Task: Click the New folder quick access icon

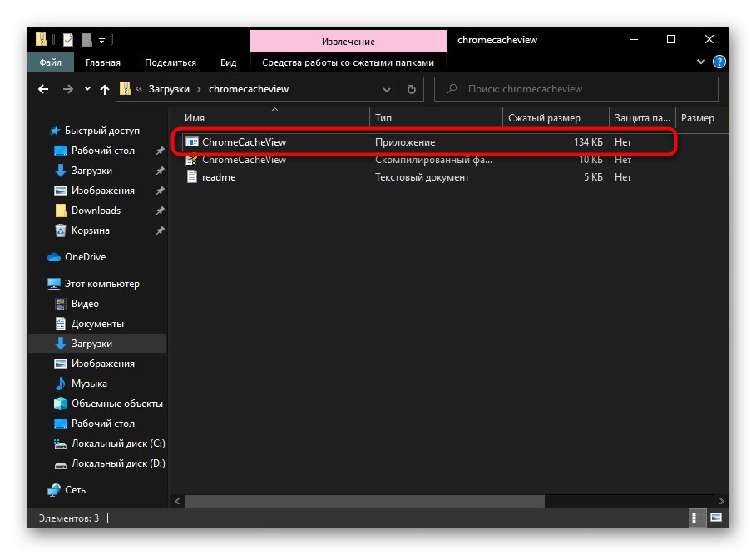Action: tap(86, 40)
